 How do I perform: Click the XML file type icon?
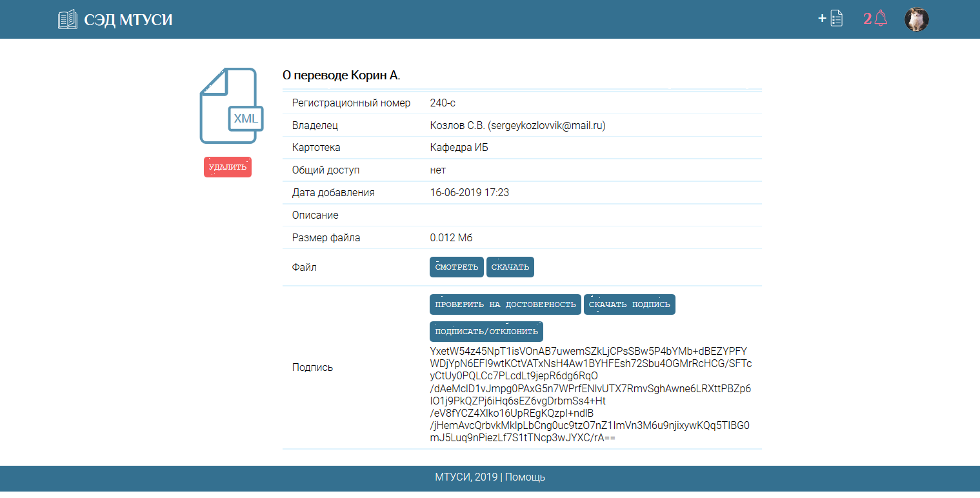point(231,106)
